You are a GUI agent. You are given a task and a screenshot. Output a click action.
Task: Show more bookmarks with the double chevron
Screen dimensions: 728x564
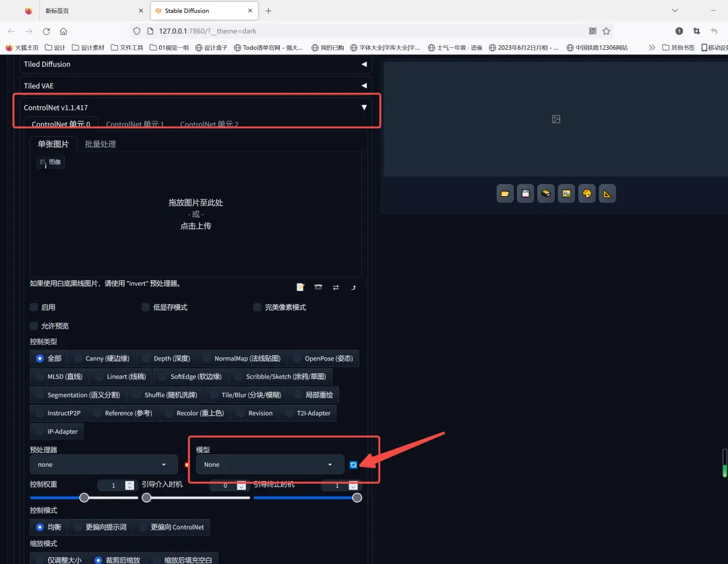pyautogui.click(x=652, y=47)
